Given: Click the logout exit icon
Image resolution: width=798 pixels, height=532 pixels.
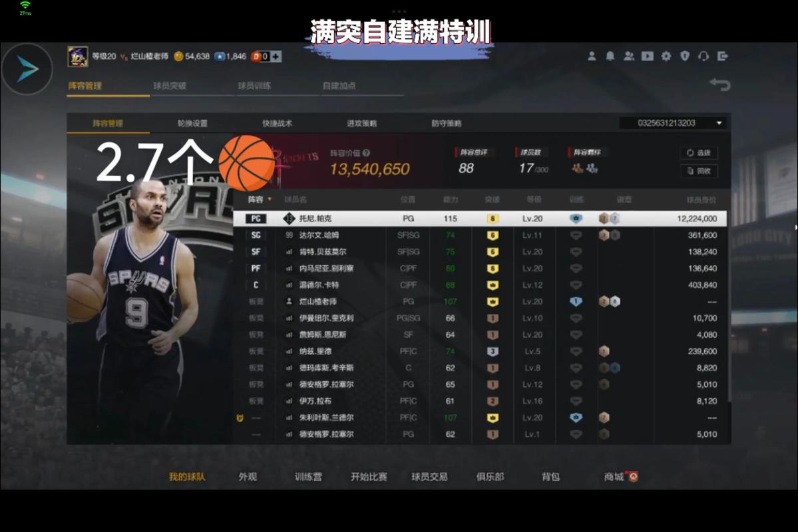Looking at the screenshot, I should [722, 57].
